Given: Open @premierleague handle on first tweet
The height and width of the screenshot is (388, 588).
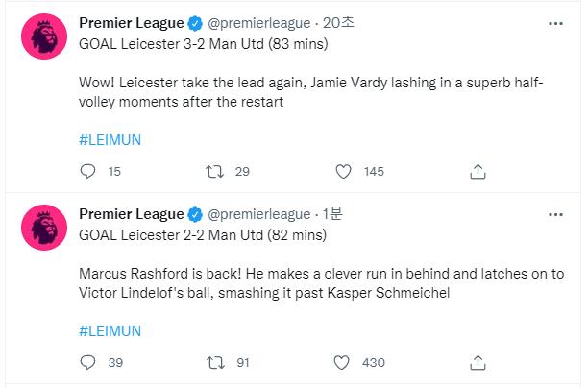Looking at the screenshot, I should tap(259, 23).
